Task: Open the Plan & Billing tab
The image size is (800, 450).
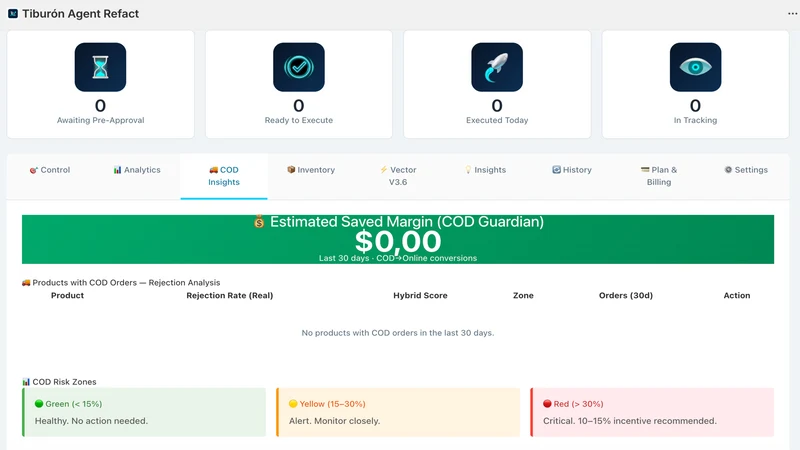Action: click(x=659, y=176)
